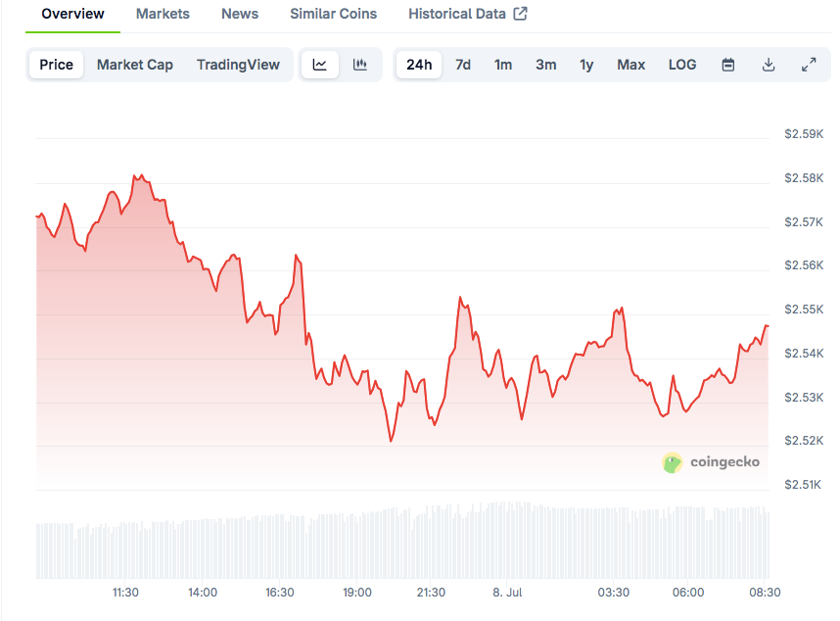Click the price line peak near 11:30
The width and height of the screenshot is (840, 621).
pyautogui.click(x=135, y=175)
